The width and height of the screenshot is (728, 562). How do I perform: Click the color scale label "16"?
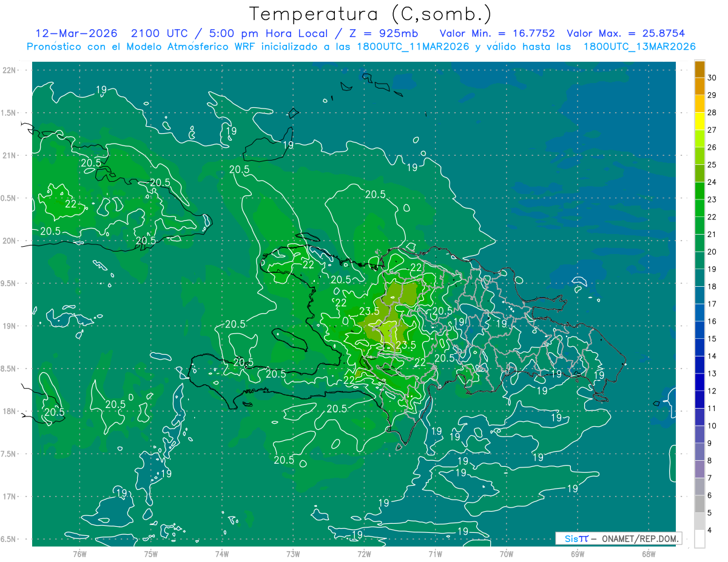[x=712, y=321]
